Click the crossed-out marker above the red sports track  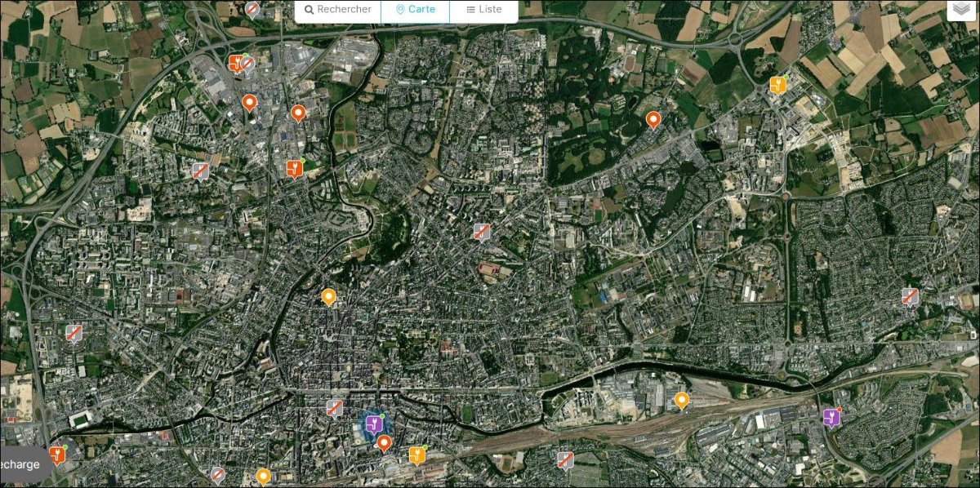[482, 231]
